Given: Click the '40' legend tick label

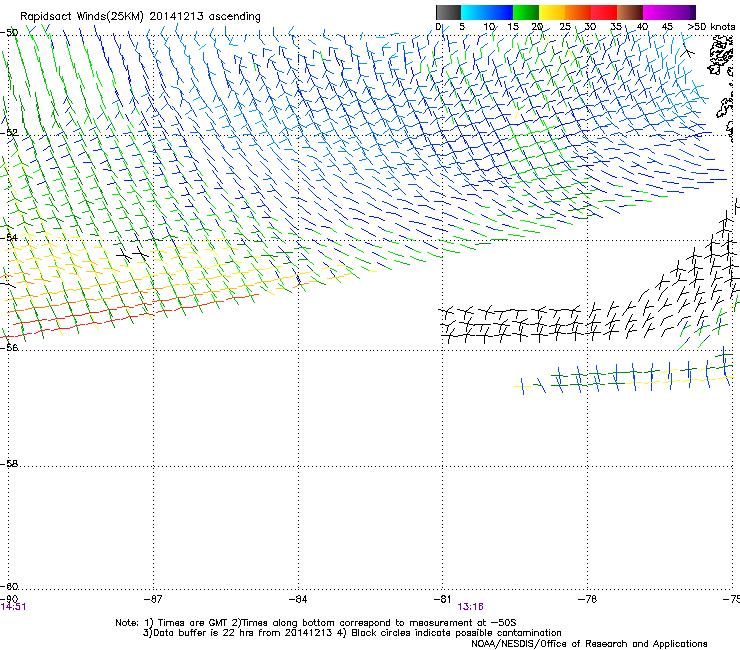Looking at the screenshot, I should coord(642,27).
